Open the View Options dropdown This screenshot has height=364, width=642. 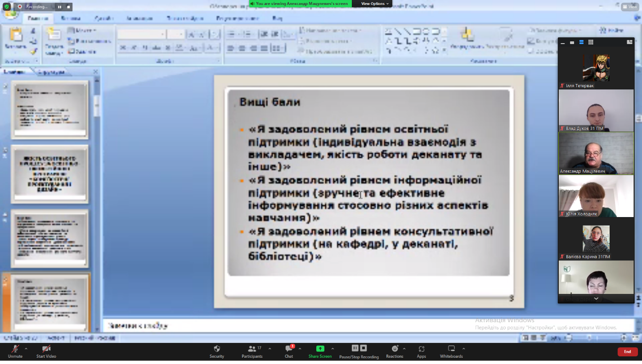click(x=375, y=4)
